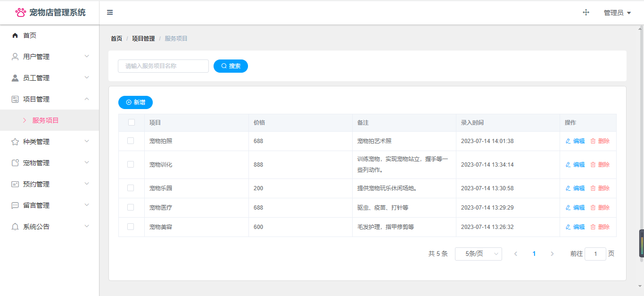
Task: Click the home icon beside 首页
Action: tap(15, 35)
